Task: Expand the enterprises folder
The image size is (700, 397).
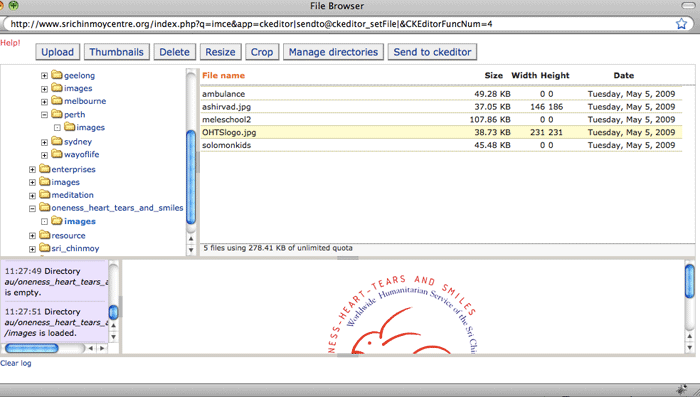Action: click(x=32, y=170)
